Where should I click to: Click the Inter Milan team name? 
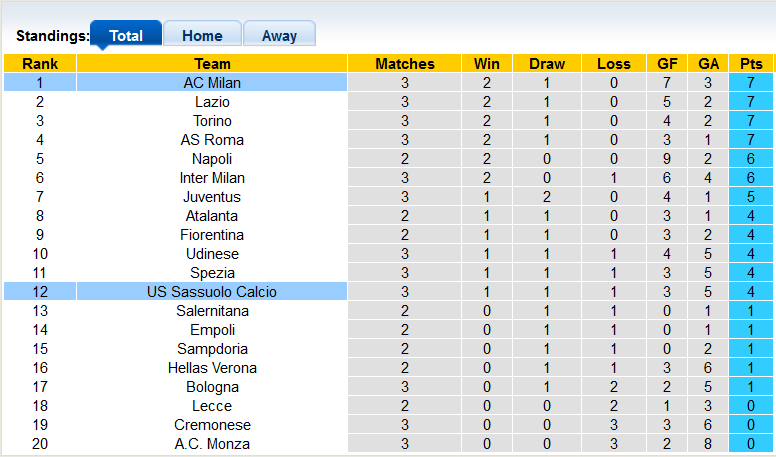tap(212, 178)
